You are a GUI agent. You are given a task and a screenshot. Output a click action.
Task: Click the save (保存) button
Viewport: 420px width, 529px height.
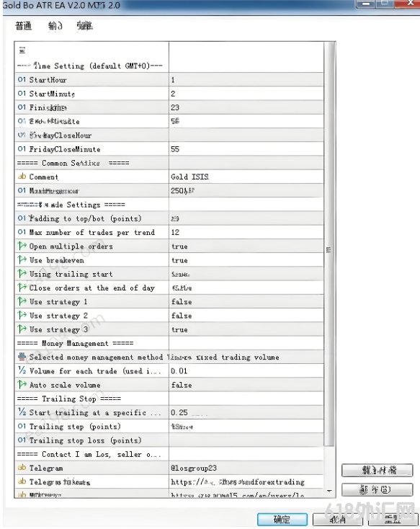coord(377,489)
